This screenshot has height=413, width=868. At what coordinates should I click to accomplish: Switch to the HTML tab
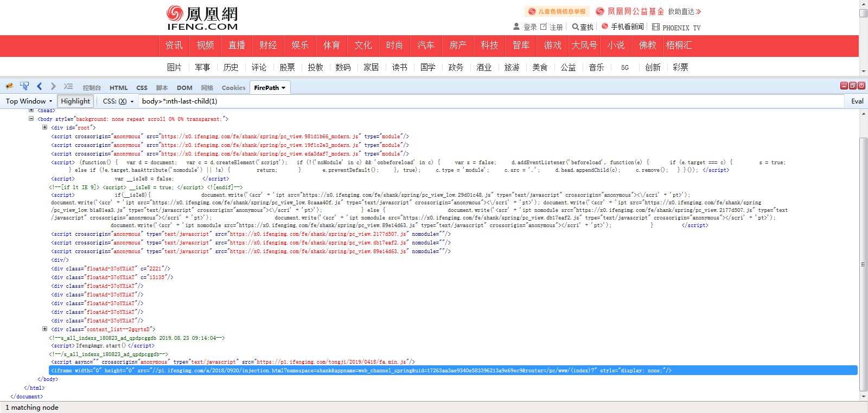tap(119, 88)
